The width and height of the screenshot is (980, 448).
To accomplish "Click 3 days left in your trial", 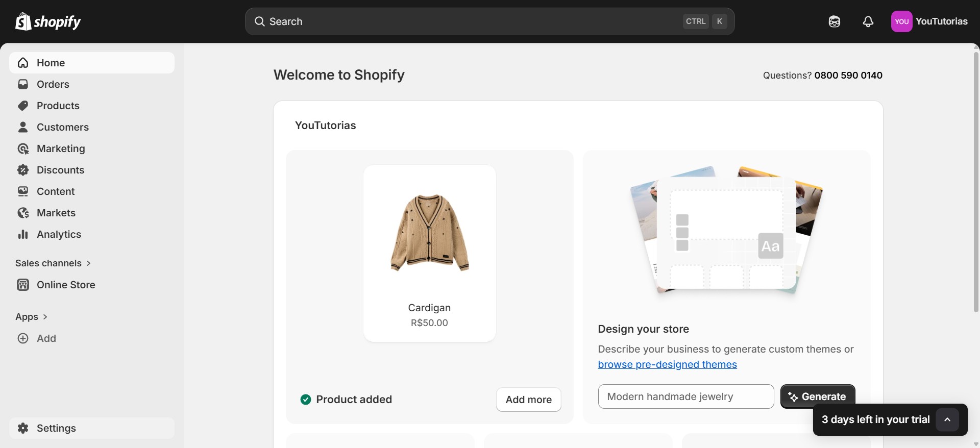I will (x=876, y=420).
